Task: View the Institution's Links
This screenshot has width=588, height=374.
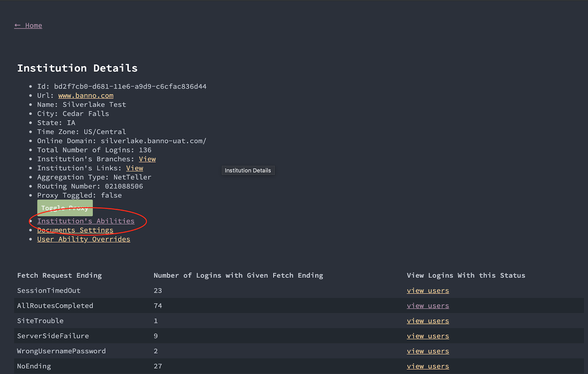Action: coord(135,168)
